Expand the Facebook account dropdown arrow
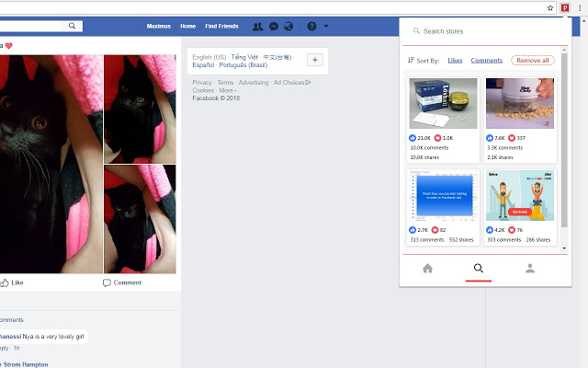This screenshot has height=368, width=588. coord(326,27)
